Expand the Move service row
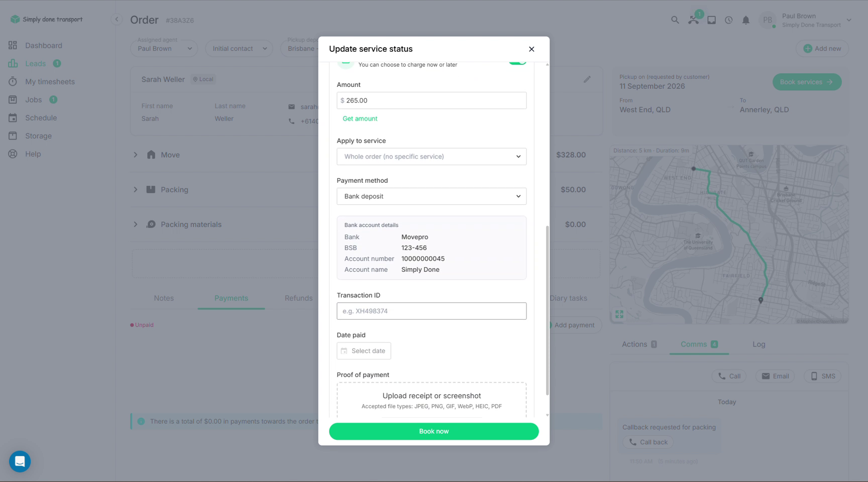 tap(135, 155)
